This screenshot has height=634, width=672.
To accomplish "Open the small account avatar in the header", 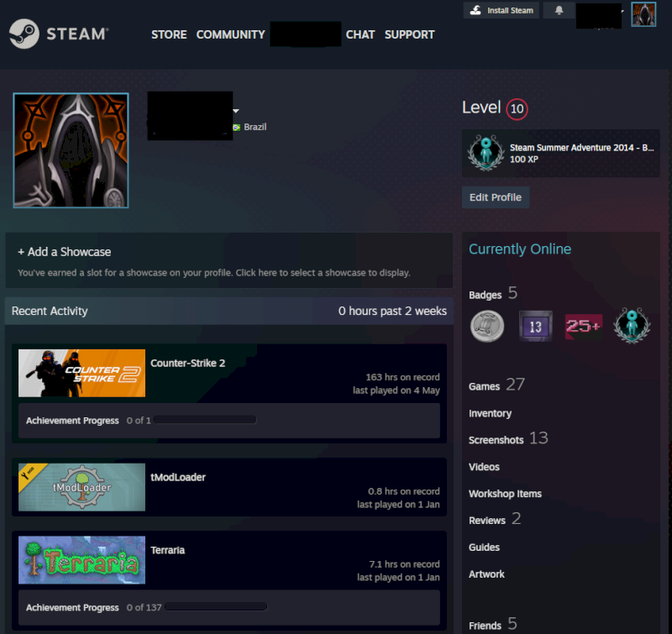I will pyautogui.click(x=643, y=14).
